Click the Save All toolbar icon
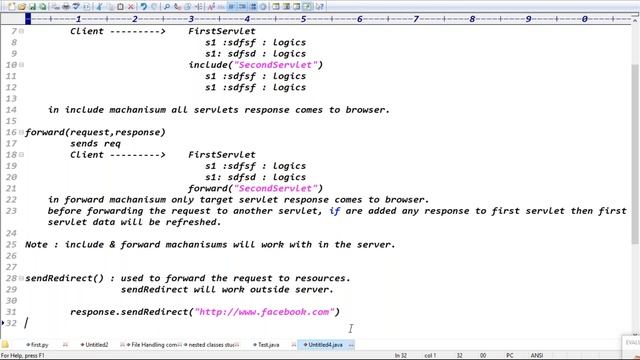Image resolution: width=640 pixels, height=360 pixels. coord(42,7)
